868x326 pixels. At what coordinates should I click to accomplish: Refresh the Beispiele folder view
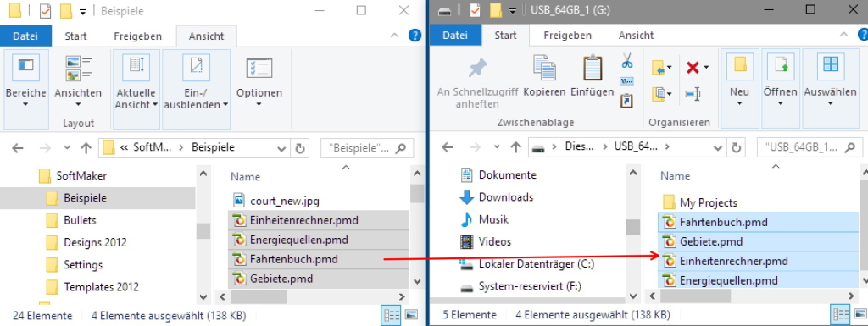[300, 148]
